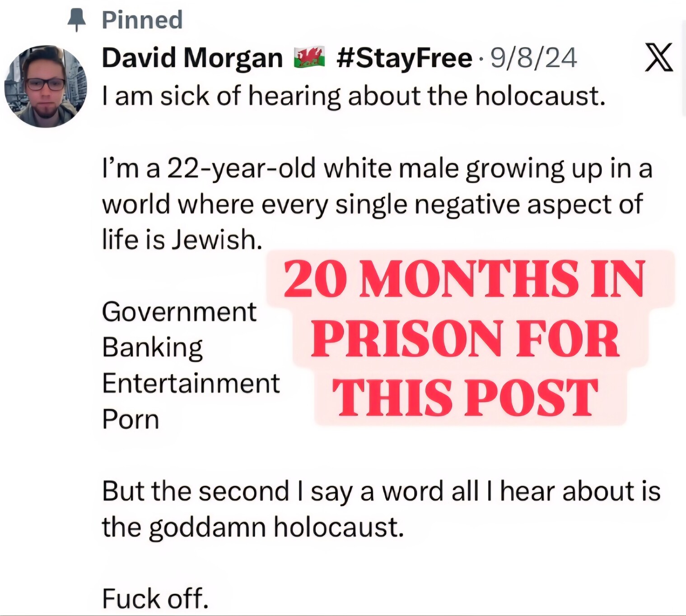The height and width of the screenshot is (616, 686).
Task: Click the Welsh flag emoji beside name
Action: click(x=309, y=58)
